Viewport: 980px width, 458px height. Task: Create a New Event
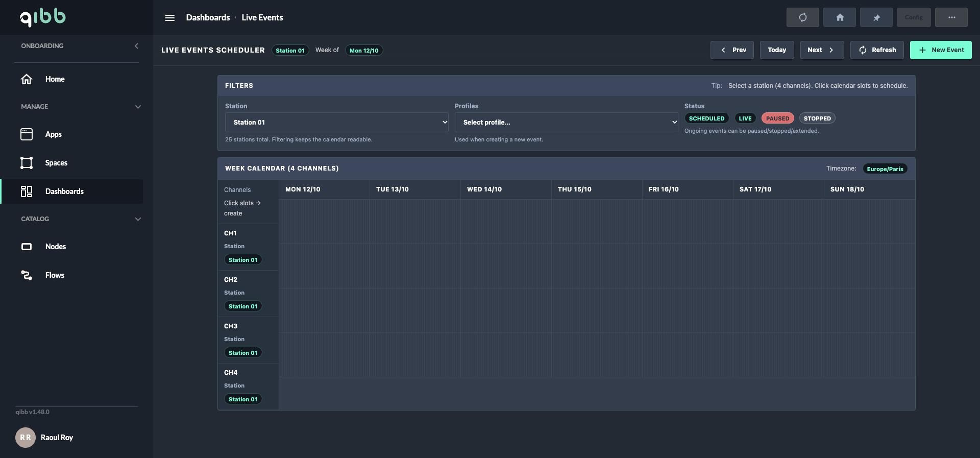[941, 50]
